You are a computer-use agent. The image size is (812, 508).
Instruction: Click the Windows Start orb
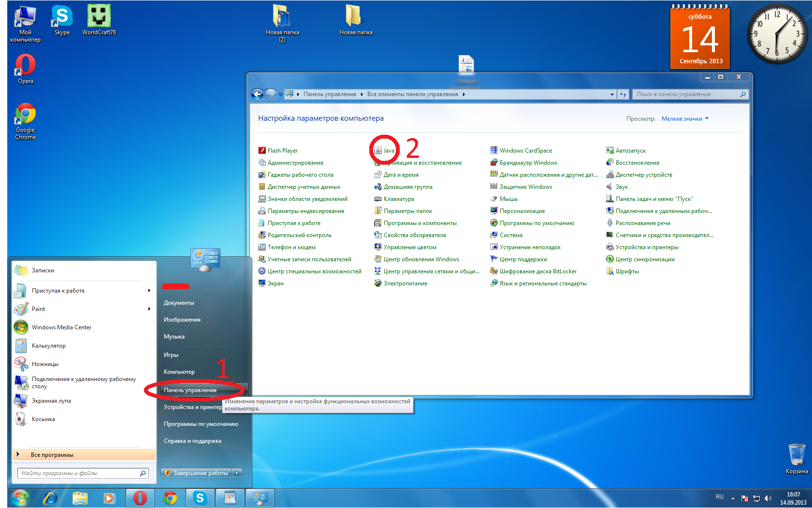coord(20,497)
